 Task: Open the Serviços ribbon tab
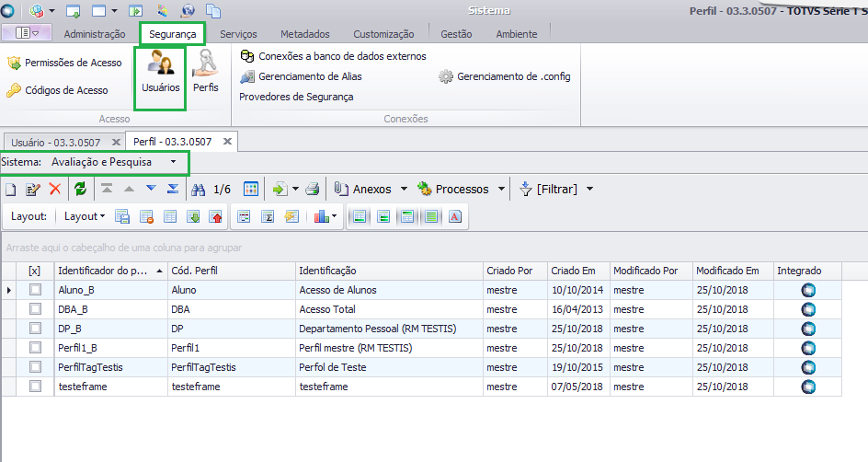click(238, 34)
